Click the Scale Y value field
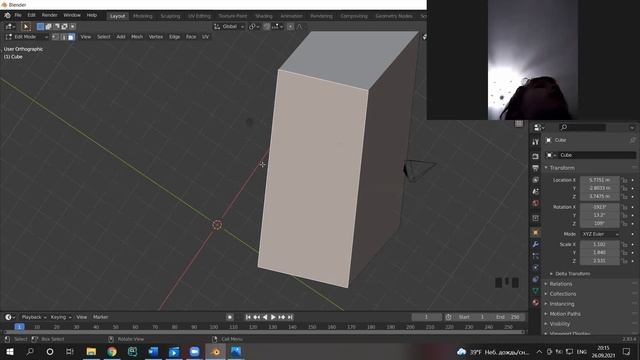 tap(599, 253)
